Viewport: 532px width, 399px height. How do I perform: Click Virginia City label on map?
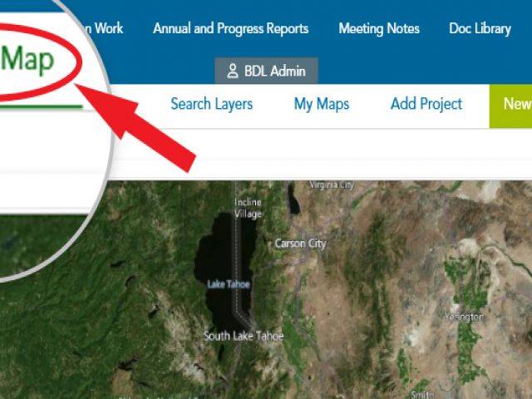point(332,185)
